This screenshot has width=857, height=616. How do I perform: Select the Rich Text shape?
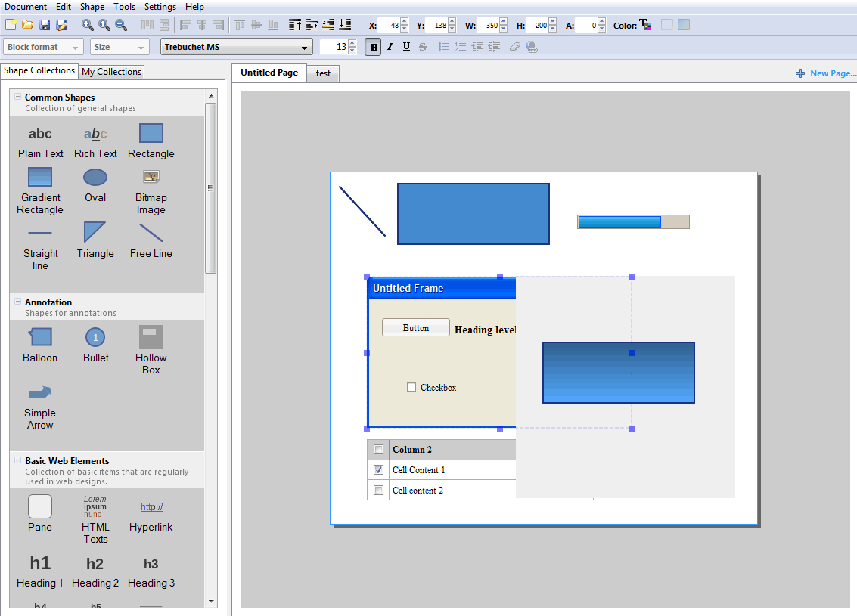click(95, 141)
